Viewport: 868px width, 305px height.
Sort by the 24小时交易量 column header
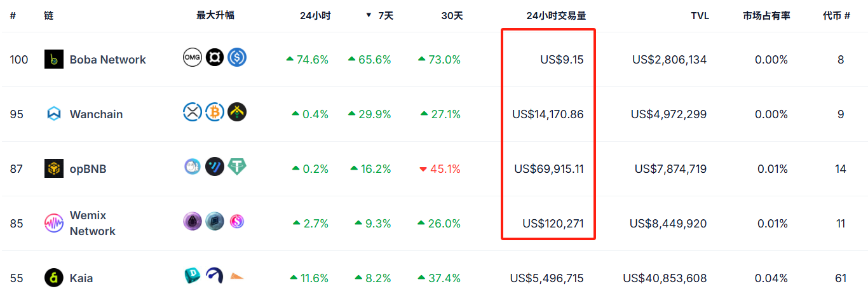(x=556, y=15)
